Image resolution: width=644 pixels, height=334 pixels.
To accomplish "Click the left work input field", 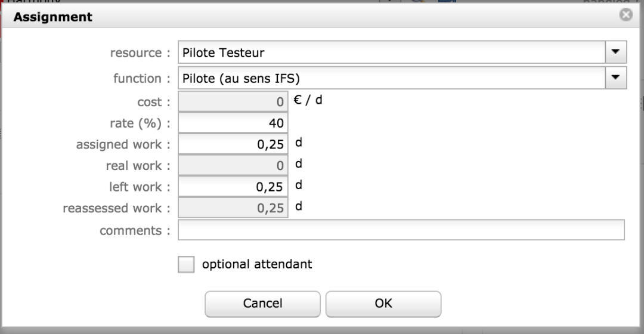I will [x=233, y=187].
